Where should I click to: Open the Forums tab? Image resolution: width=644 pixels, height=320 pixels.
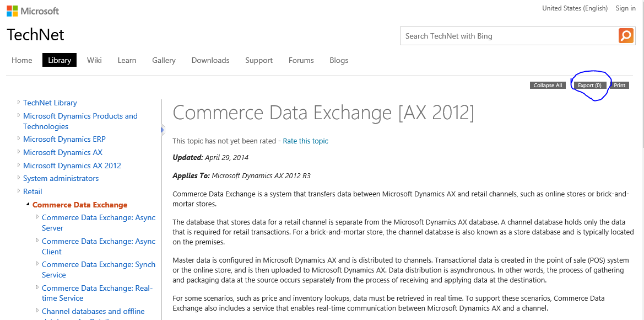click(x=301, y=60)
